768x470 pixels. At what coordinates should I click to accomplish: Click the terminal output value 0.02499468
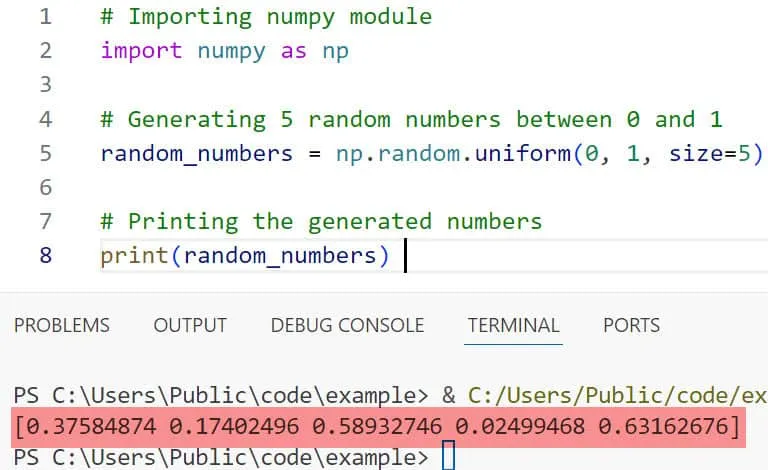[x=520, y=426]
